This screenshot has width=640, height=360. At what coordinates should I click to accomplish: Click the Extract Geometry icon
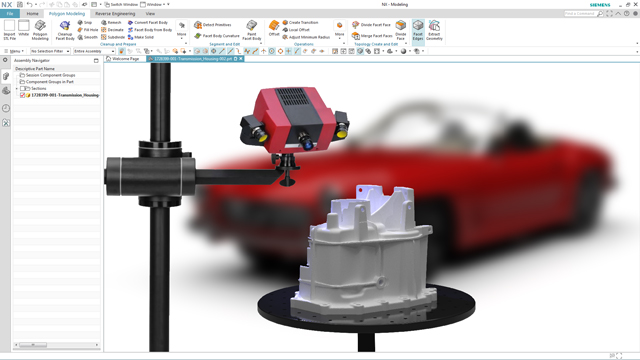coord(434,30)
